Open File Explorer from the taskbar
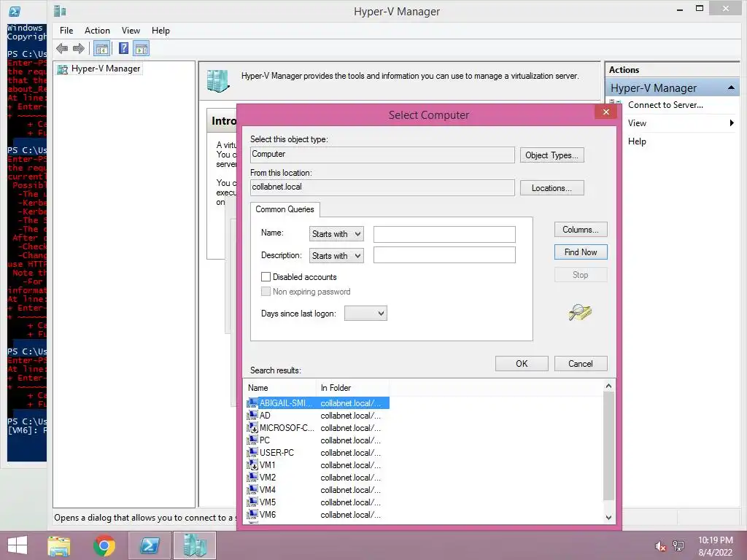Viewport: 747px width, 560px height. point(59,545)
